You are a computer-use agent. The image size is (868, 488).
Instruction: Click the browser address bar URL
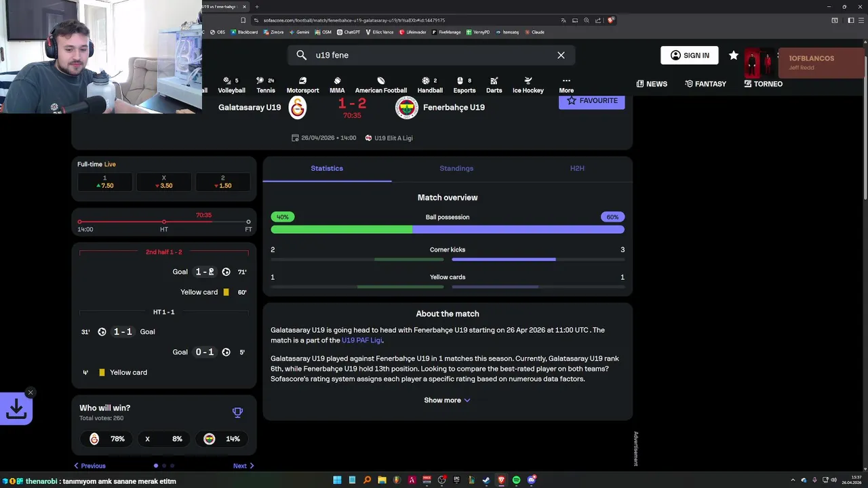coord(354,20)
